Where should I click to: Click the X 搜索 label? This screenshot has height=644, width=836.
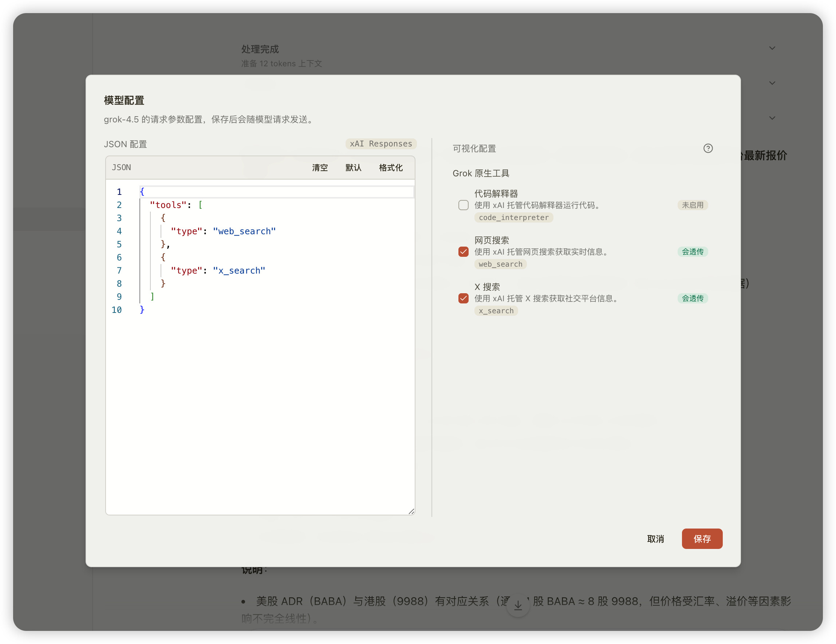pyautogui.click(x=487, y=287)
